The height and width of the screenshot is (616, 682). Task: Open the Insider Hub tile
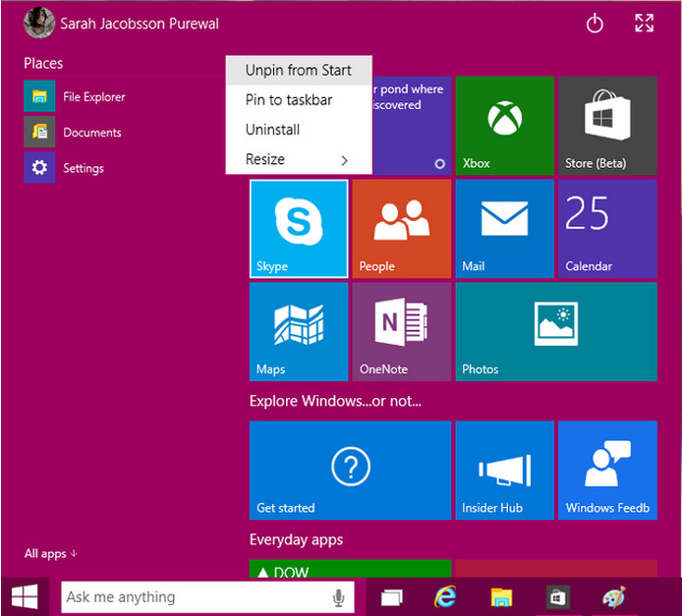[x=504, y=470]
